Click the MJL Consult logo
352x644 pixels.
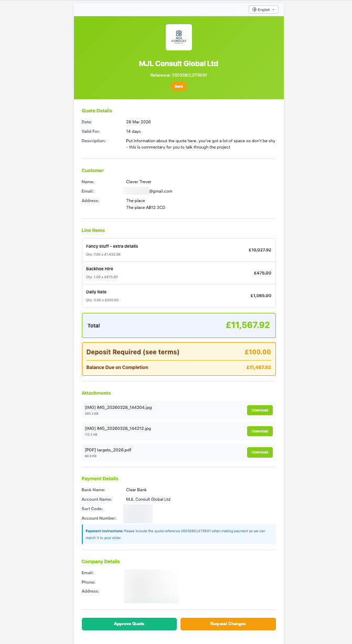[x=178, y=37]
